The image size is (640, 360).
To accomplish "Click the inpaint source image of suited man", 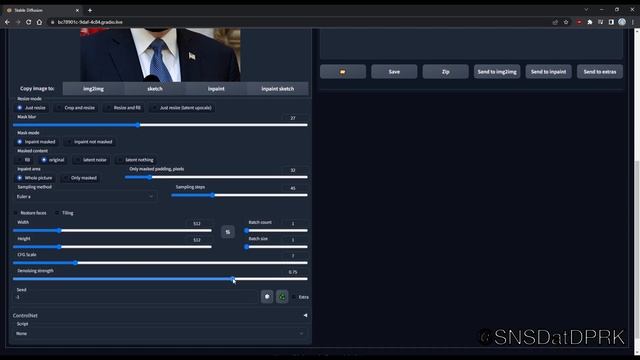I will 160,55.
